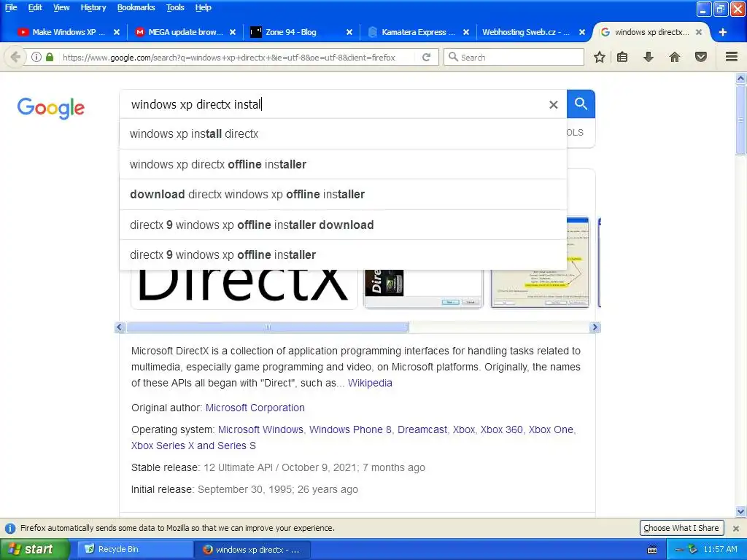Viewport: 747px width, 560px height.
Task: Clear the Google search box with X
Action: click(553, 105)
